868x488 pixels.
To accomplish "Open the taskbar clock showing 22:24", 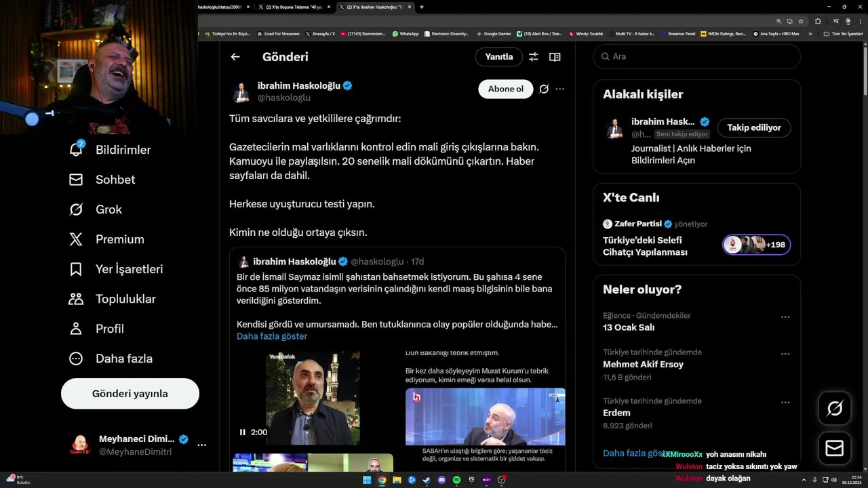I will [852, 480].
